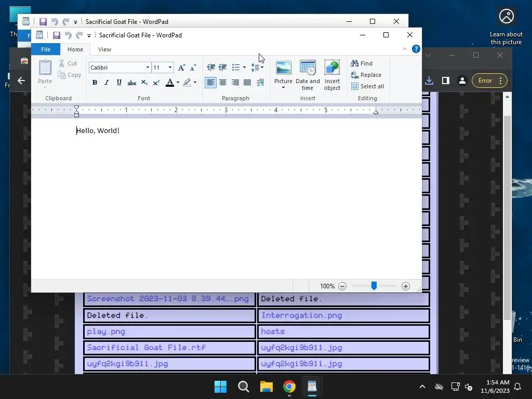This screenshot has width=532, height=399.
Task: Shrink the font size
Action: tap(193, 68)
